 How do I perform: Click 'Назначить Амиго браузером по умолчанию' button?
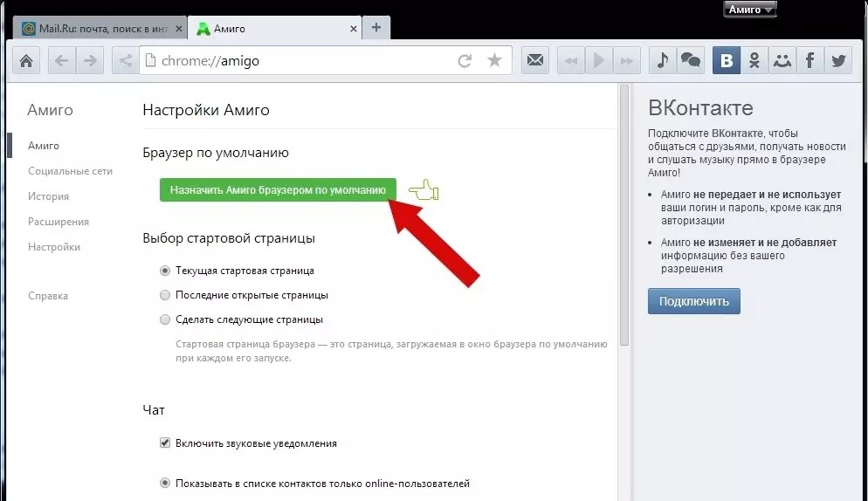click(278, 189)
